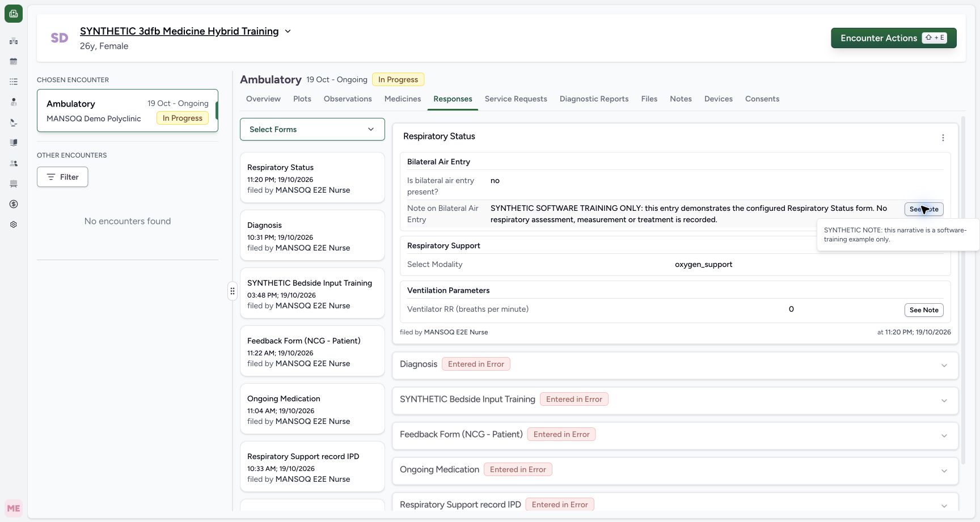Open the open-book icon in sidebar

14,143
